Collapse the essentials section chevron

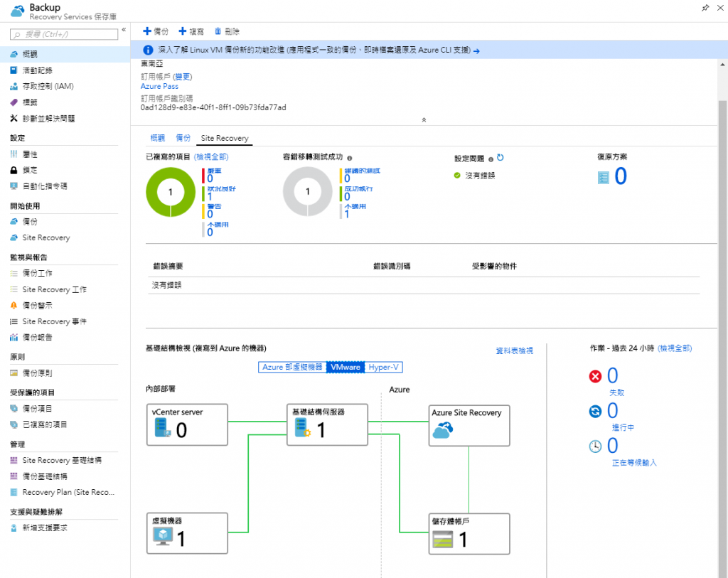coord(424,119)
